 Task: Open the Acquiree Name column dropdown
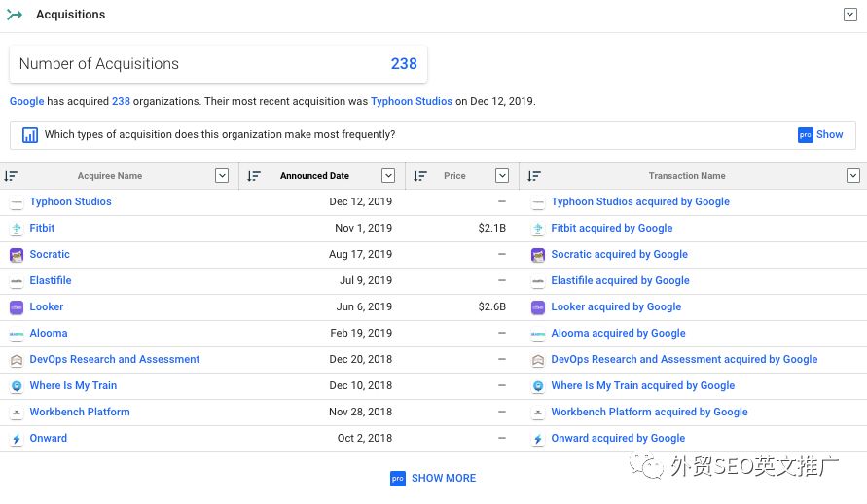tap(221, 176)
